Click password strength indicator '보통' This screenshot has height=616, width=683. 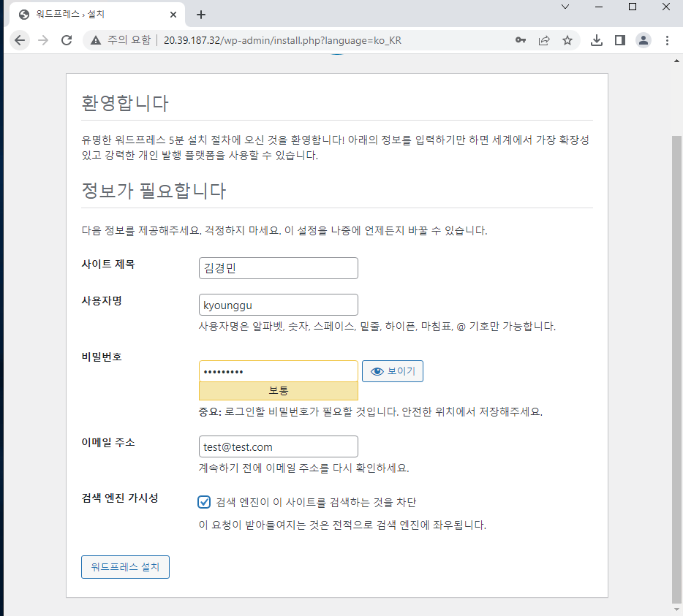(x=279, y=391)
